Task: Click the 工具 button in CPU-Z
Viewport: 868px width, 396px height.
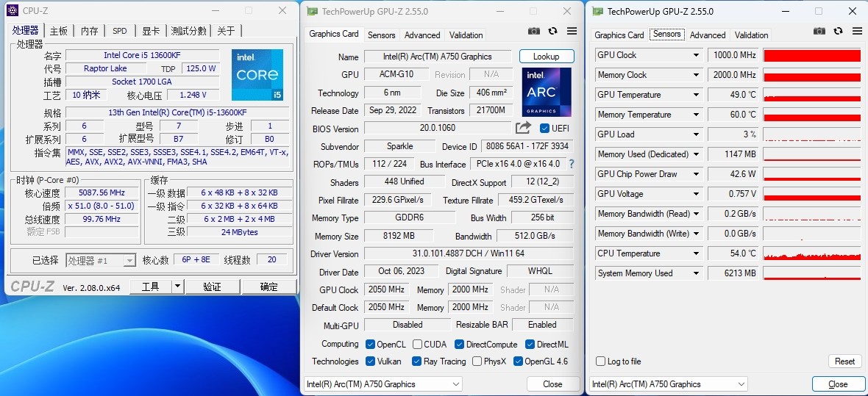Action: pos(151,287)
